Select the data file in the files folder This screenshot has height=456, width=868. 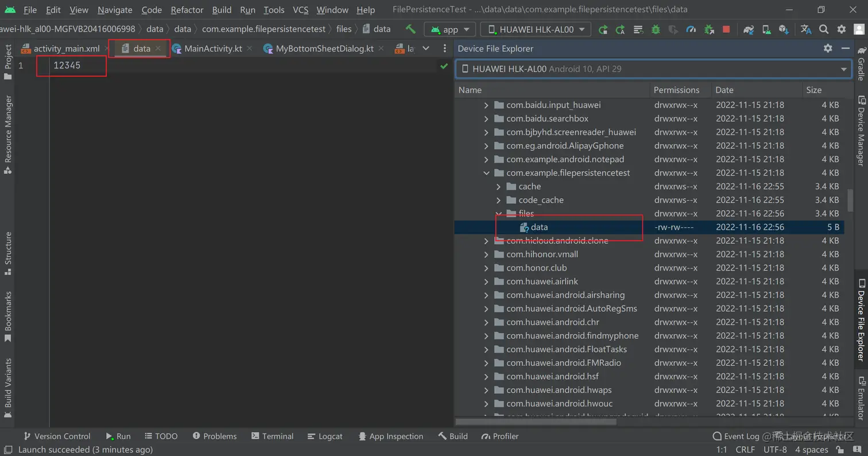[x=539, y=227]
